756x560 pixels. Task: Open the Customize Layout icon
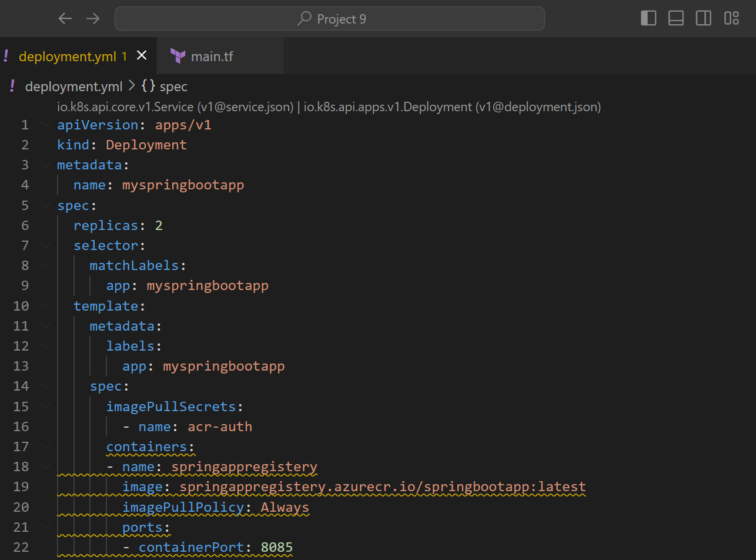tap(731, 18)
